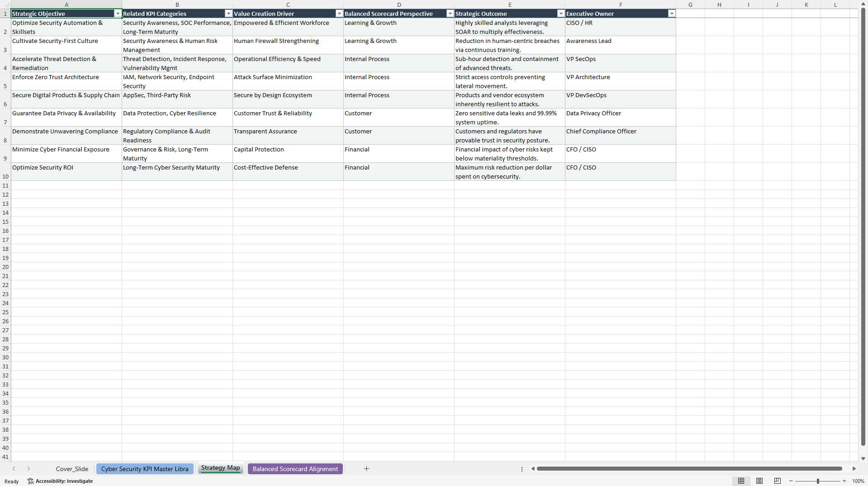Select row 10 header
Image resolution: width=868 pixels, height=486 pixels.
[x=5, y=172]
